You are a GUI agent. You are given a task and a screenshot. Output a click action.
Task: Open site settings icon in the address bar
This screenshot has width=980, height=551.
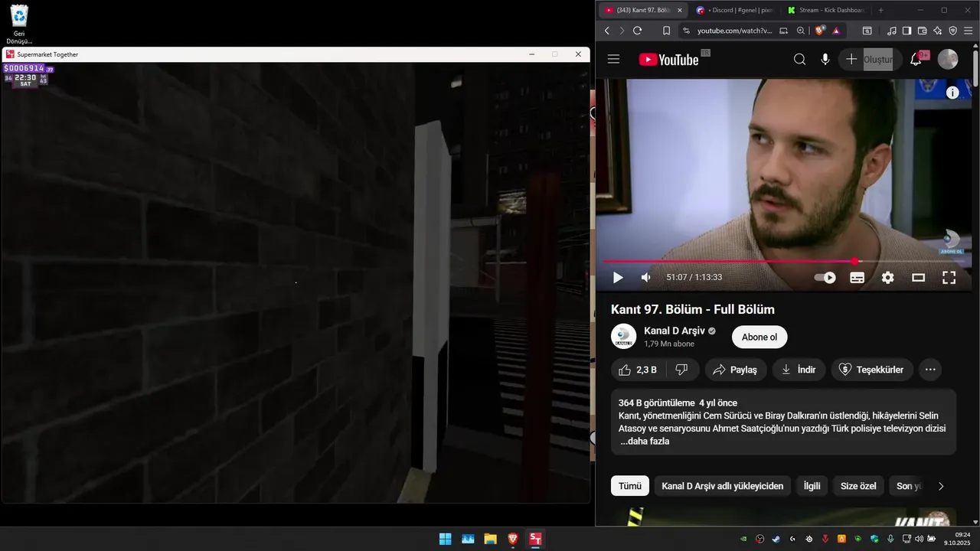coord(686,31)
